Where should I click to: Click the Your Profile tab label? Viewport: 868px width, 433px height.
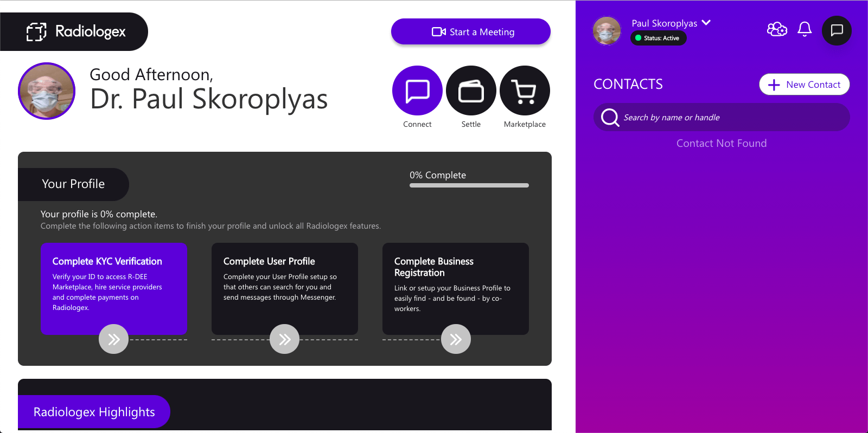tap(73, 184)
